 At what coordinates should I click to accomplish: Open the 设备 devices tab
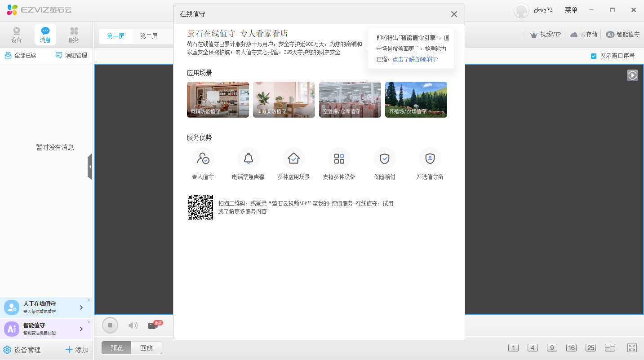click(17, 35)
